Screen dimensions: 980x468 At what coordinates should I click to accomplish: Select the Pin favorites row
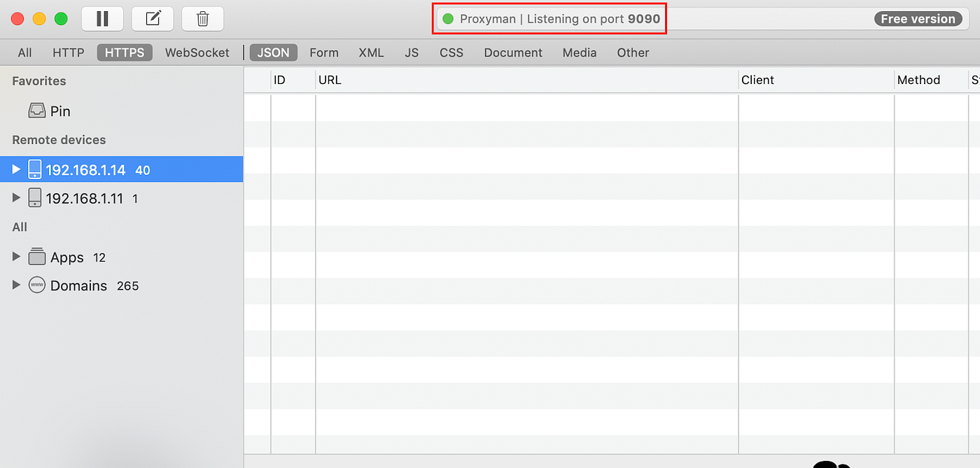click(x=122, y=111)
